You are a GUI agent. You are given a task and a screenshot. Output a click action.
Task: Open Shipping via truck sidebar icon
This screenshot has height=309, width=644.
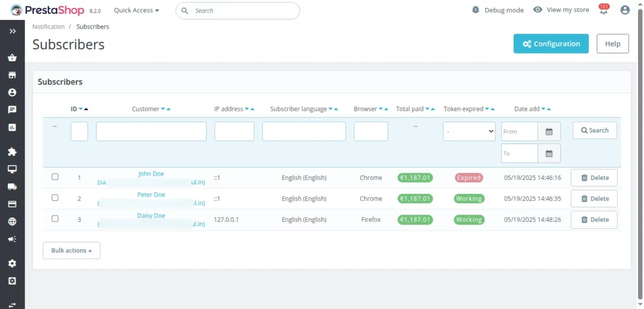pyautogui.click(x=12, y=187)
